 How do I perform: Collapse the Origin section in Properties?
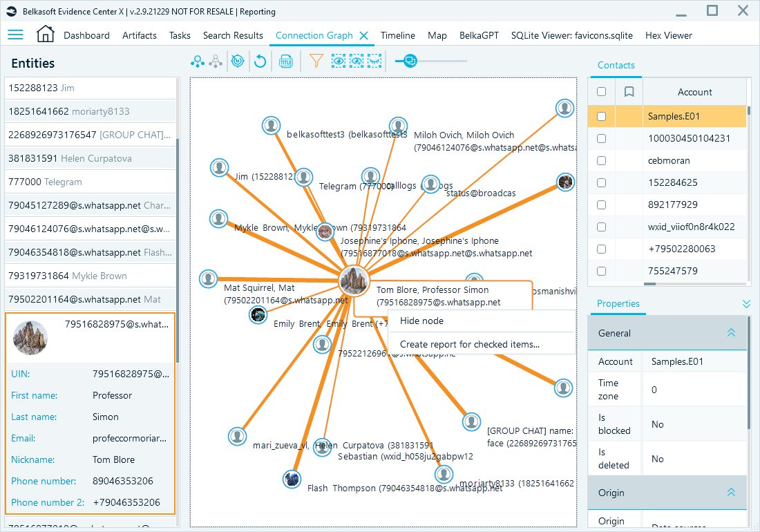[x=731, y=492]
